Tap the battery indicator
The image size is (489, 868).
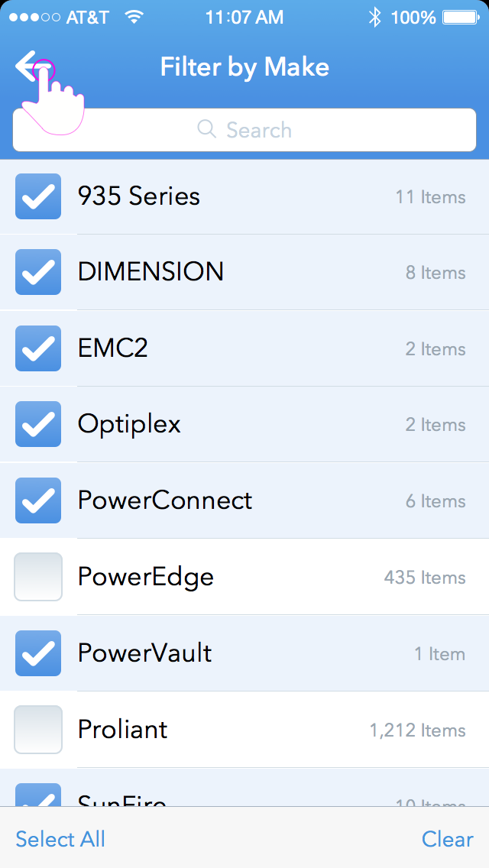coord(458,17)
